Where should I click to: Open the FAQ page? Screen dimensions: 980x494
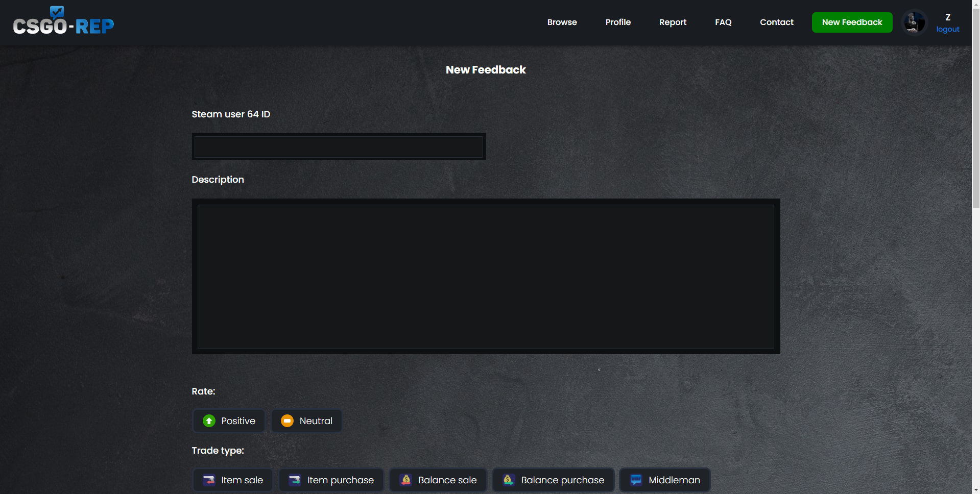click(723, 22)
